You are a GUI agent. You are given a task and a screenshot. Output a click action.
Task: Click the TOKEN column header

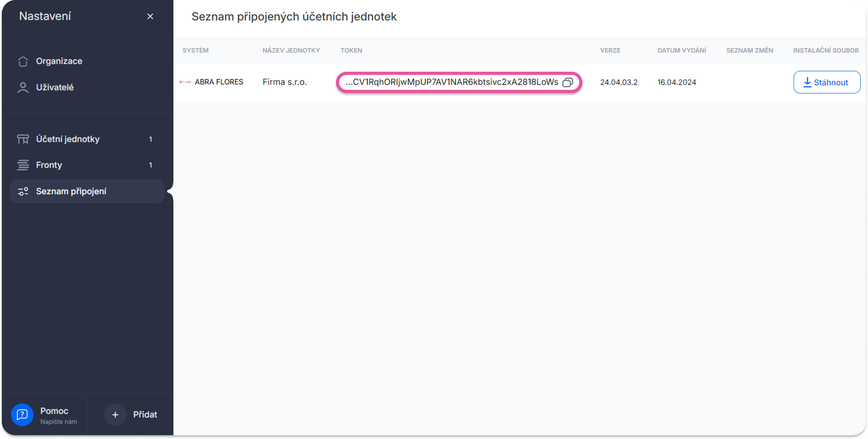point(351,51)
